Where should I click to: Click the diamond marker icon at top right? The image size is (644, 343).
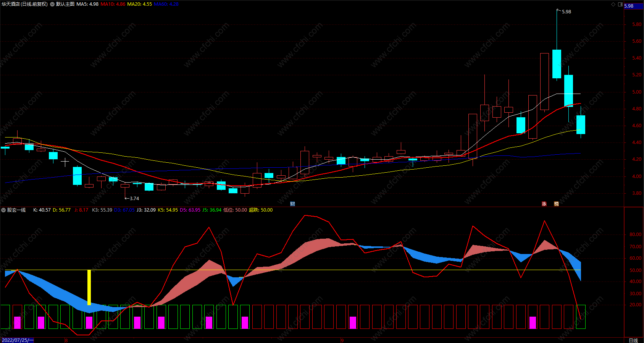[613, 4]
